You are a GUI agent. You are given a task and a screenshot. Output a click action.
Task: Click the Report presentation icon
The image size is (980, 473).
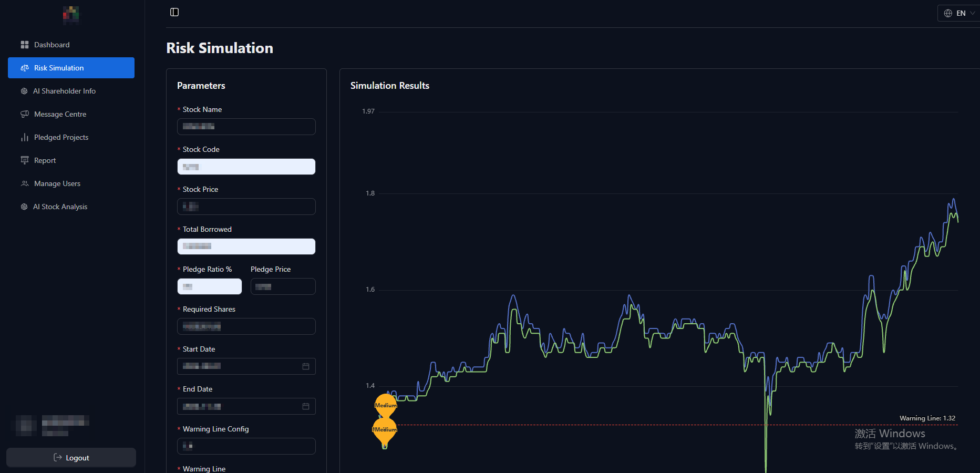(25, 160)
